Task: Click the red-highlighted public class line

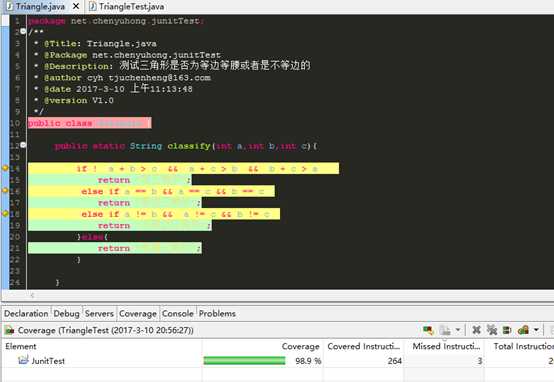Action: [x=90, y=123]
